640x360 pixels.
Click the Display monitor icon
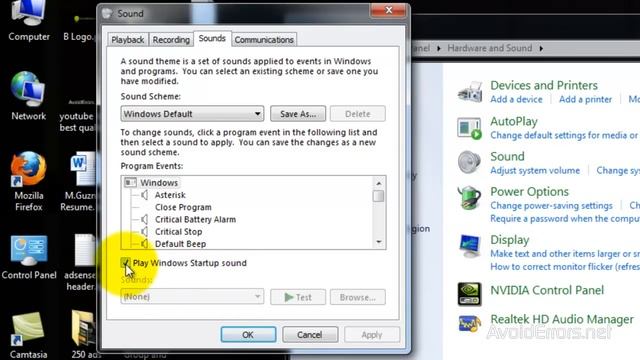469,246
